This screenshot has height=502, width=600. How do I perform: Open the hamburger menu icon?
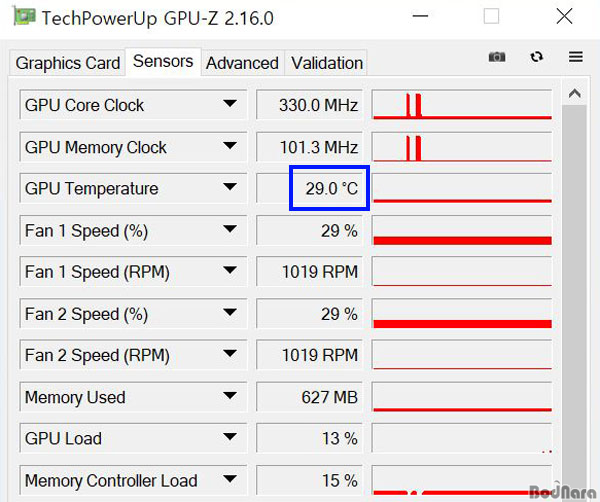tap(575, 58)
